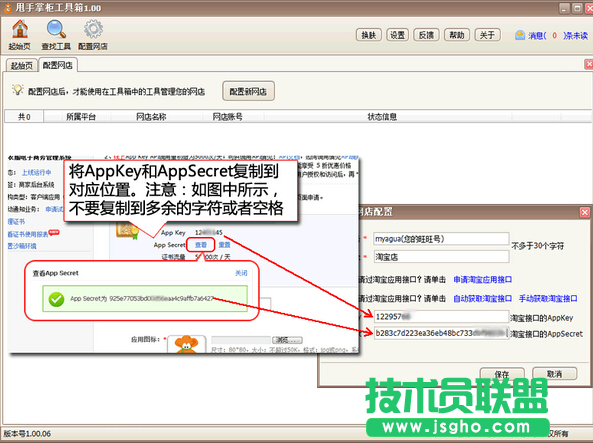
Task: Click the 换肤 skin button
Action: [x=369, y=35]
